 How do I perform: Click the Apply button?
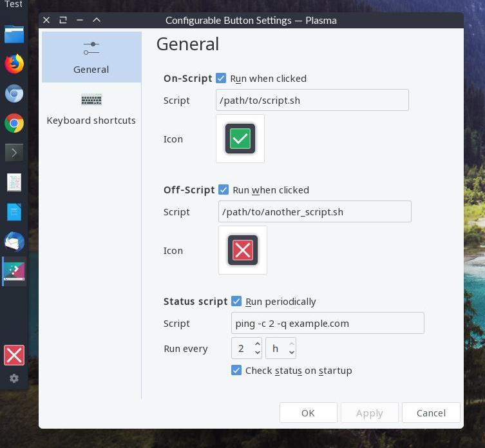tap(369, 413)
